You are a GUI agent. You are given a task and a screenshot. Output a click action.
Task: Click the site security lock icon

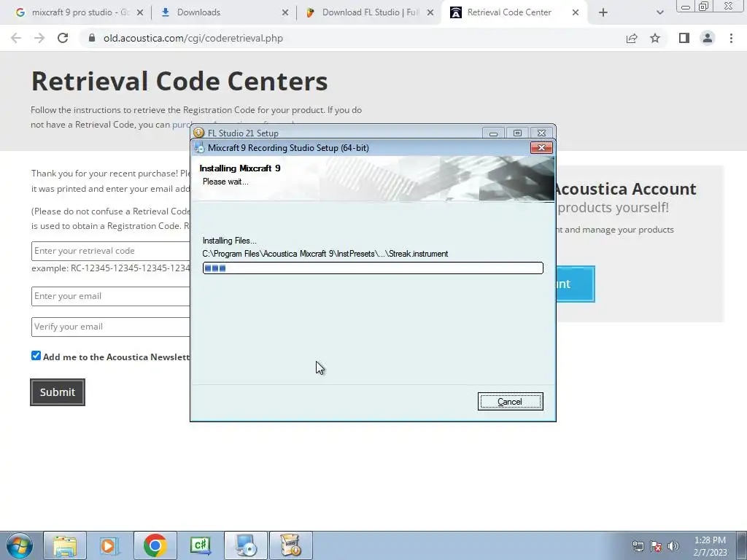(92, 38)
